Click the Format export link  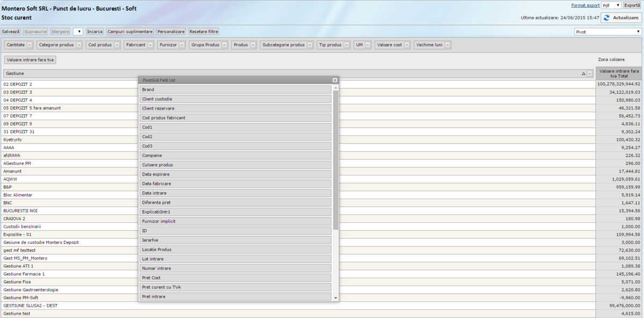coord(585,5)
